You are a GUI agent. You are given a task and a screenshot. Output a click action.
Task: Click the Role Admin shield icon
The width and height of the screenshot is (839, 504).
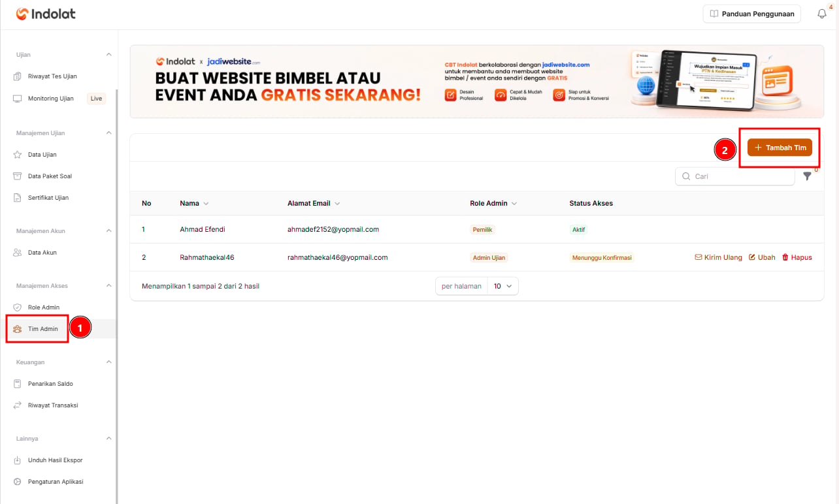point(18,307)
